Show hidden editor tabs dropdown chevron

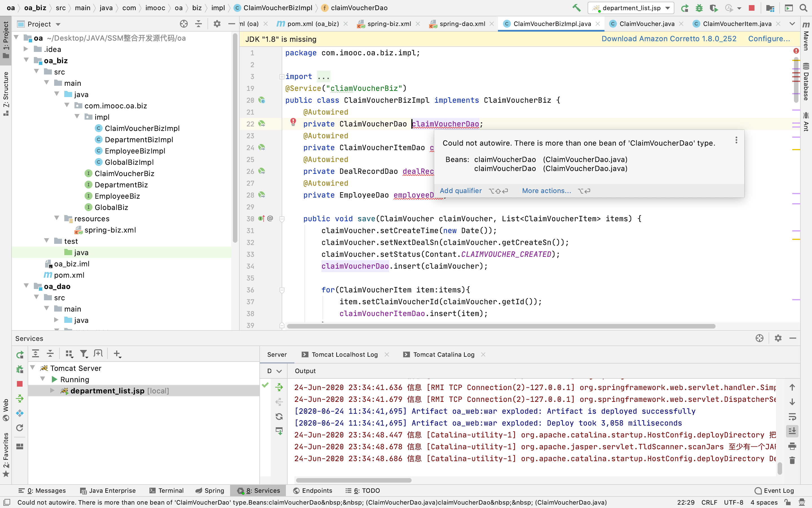(792, 24)
